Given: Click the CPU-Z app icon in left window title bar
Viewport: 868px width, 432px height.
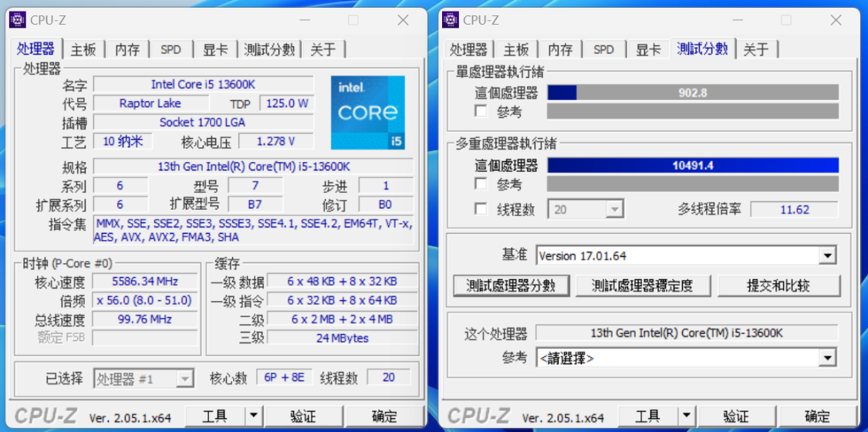Looking at the screenshot, I should point(19,21).
